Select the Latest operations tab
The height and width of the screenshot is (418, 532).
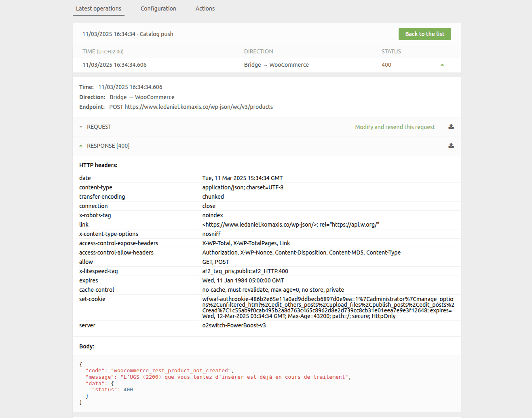coord(98,8)
